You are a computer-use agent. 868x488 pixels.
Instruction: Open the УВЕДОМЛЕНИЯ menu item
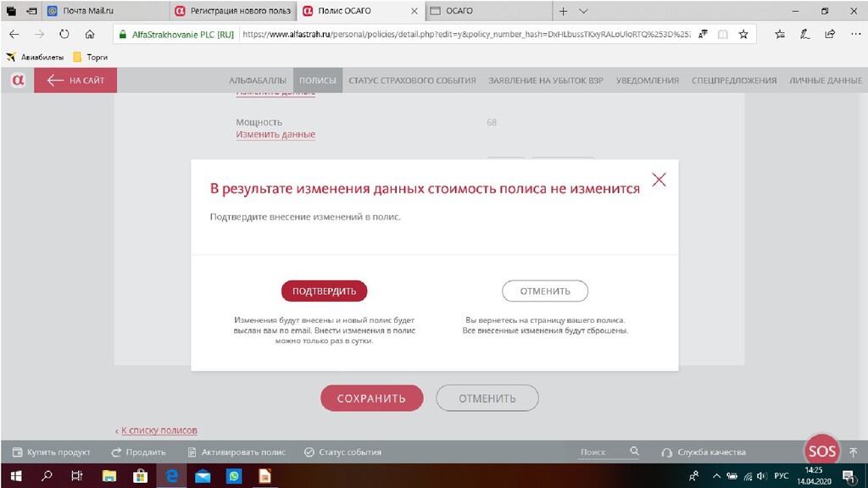[x=647, y=80]
